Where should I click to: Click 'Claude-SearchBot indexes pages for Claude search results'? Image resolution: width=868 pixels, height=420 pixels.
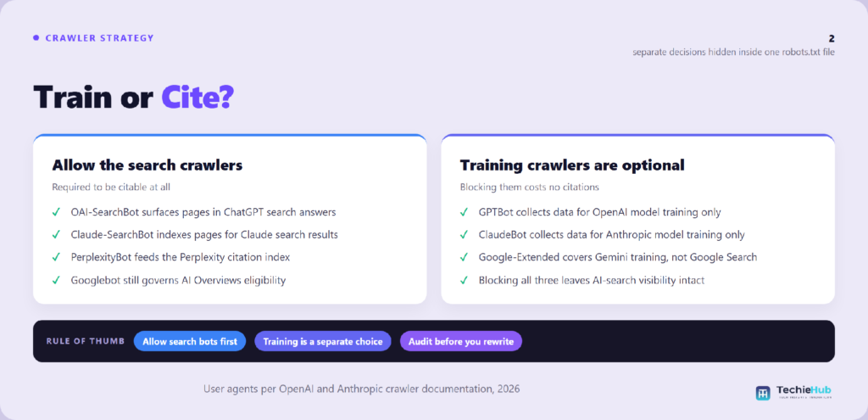pos(204,235)
